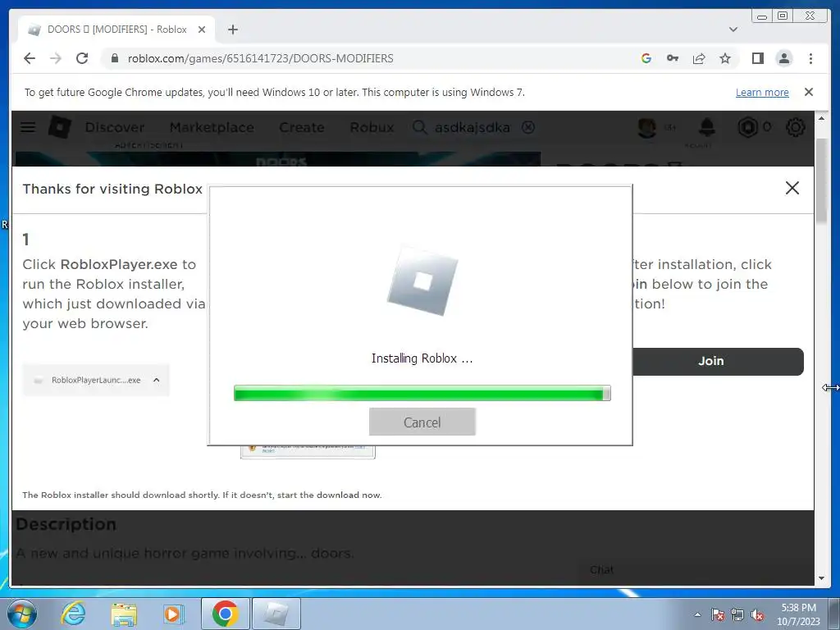Image resolution: width=840 pixels, height=630 pixels.
Task: Cancel the Roblox installation
Action: (x=422, y=422)
